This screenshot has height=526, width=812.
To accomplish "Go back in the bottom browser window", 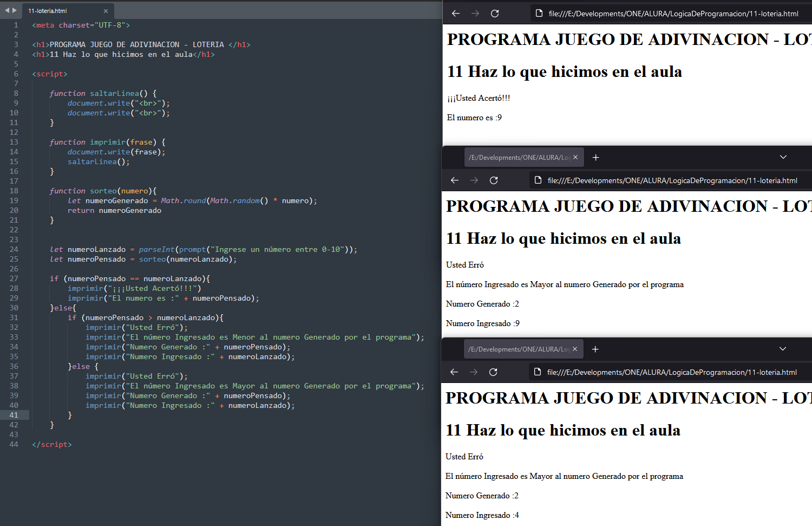I will coord(454,372).
